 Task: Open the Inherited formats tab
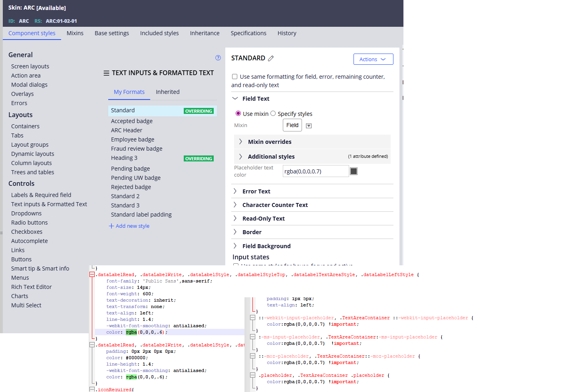tap(168, 92)
